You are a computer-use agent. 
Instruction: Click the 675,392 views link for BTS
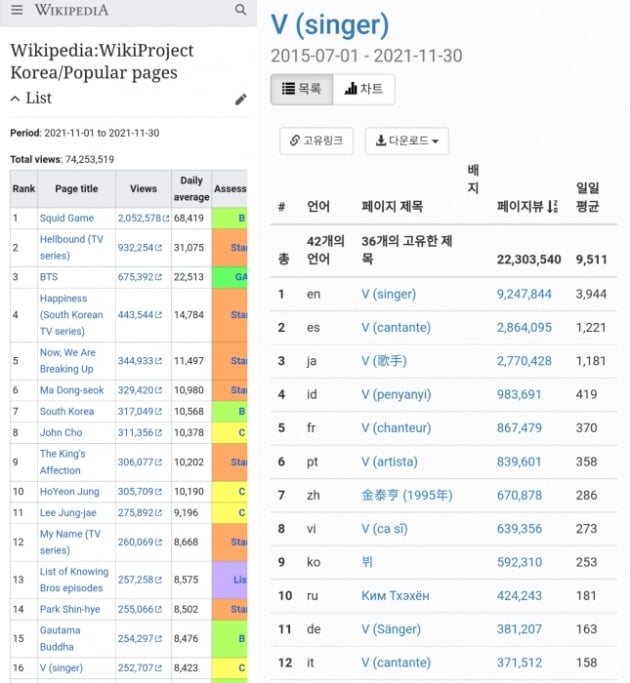coord(140,277)
